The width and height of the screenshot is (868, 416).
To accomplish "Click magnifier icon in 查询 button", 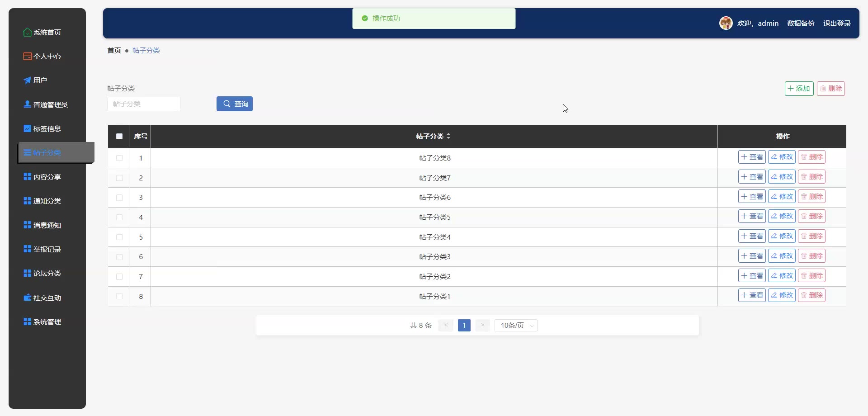I will (x=227, y=104).
